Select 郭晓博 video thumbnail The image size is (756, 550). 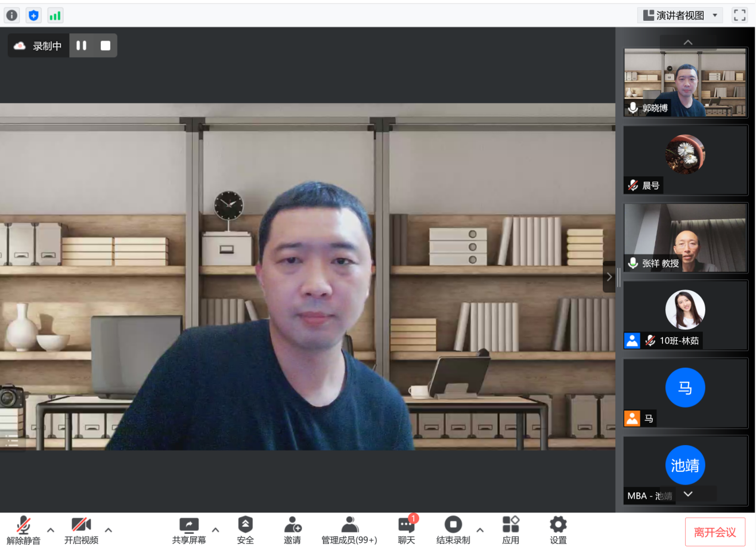685,82
